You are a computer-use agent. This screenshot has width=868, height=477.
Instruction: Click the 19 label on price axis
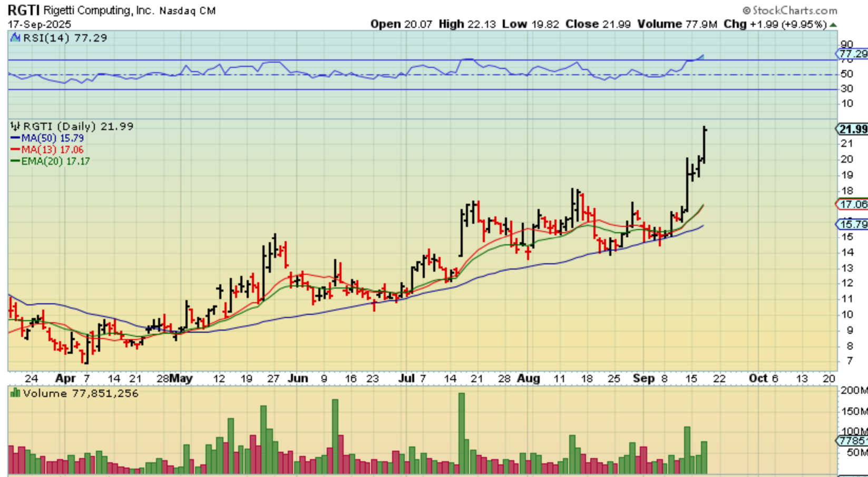click(847, 175)
